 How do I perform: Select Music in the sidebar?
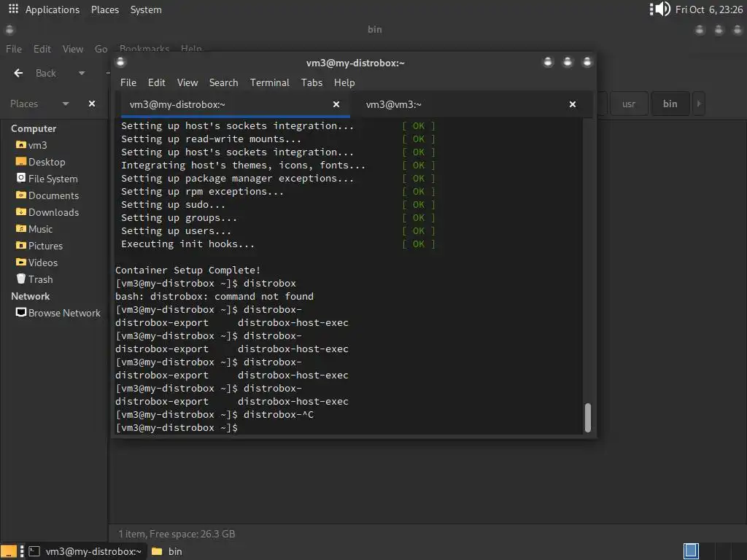tap(40, 229)
